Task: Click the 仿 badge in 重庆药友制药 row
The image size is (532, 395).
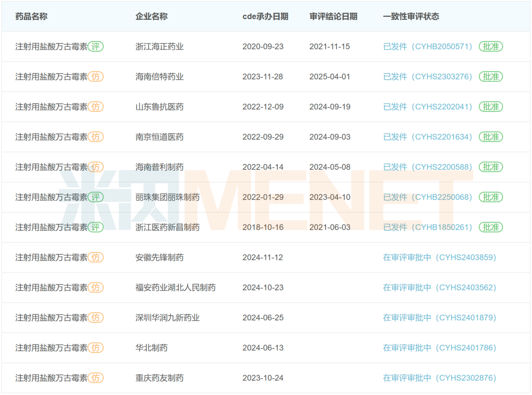Action: pyautogui.click(x=96, y=378)
